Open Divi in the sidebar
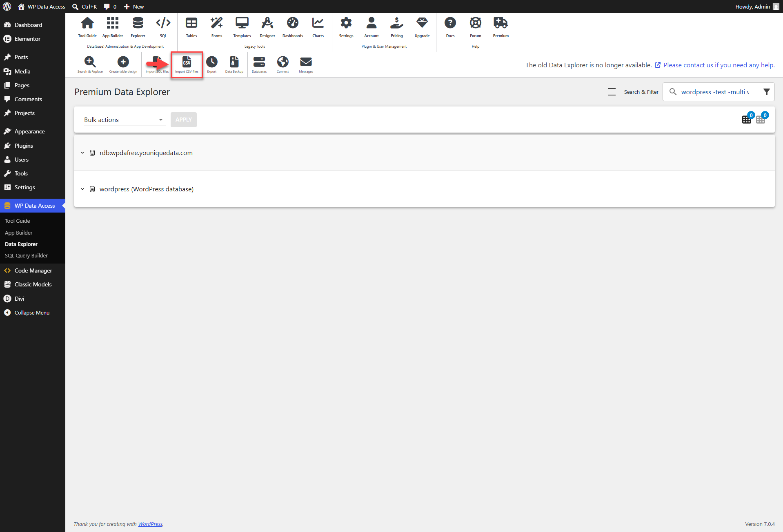This screenshot has width=783, height=532. click(33, 299)
